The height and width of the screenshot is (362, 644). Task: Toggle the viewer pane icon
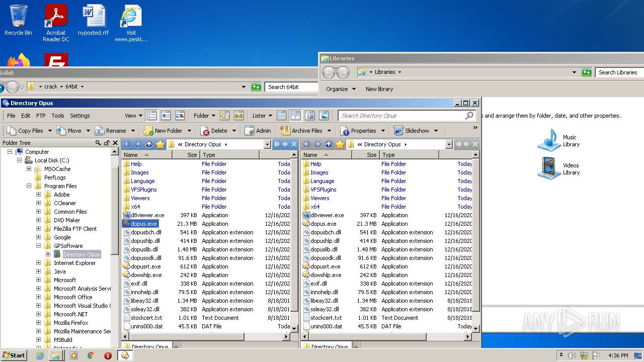point(324,116)
